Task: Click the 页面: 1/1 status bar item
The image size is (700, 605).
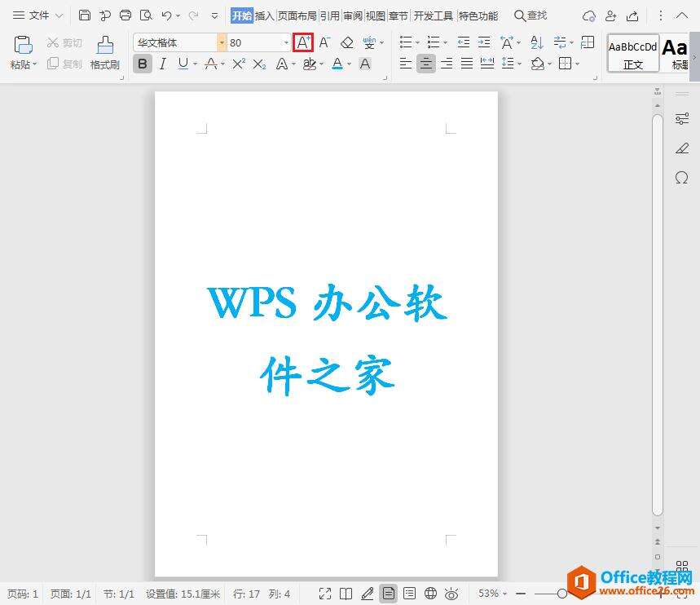Action: pos(71,594)
